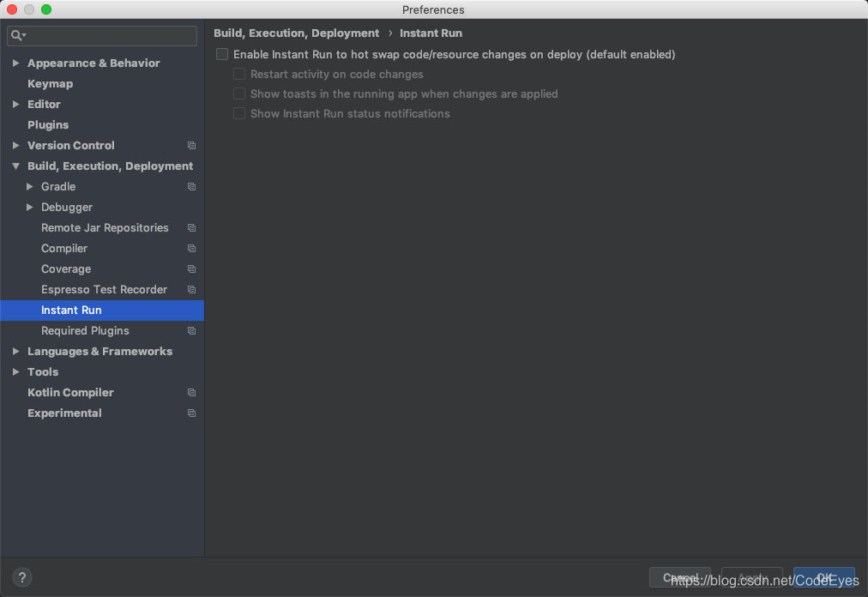Select Instant Run in sidebar
The image size is (868, 597).
coord(102,311)
